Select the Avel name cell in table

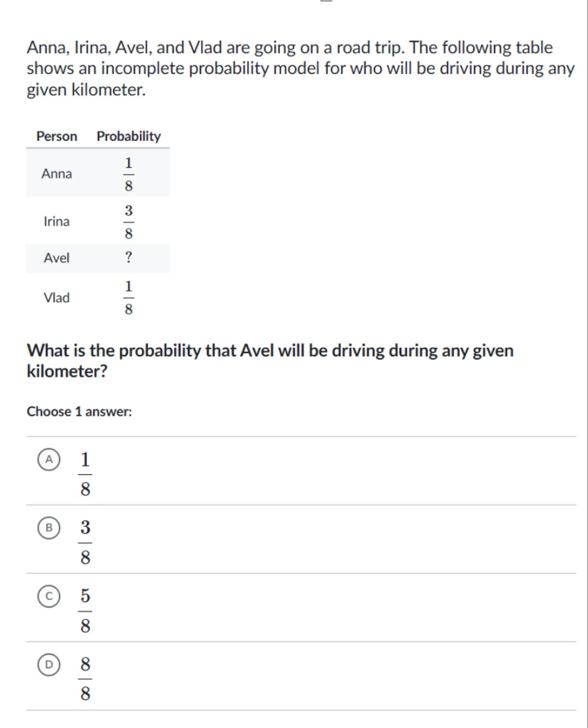57,258
